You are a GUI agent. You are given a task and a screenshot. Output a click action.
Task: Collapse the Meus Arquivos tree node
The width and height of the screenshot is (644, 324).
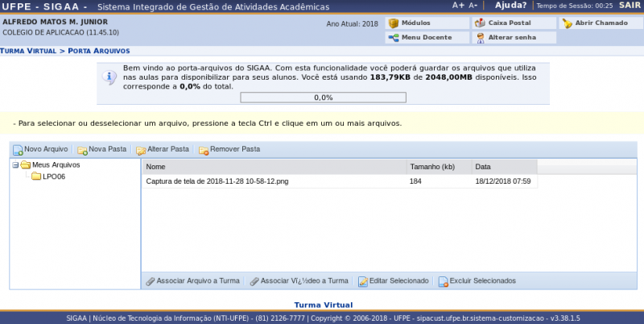pos(15,165)
